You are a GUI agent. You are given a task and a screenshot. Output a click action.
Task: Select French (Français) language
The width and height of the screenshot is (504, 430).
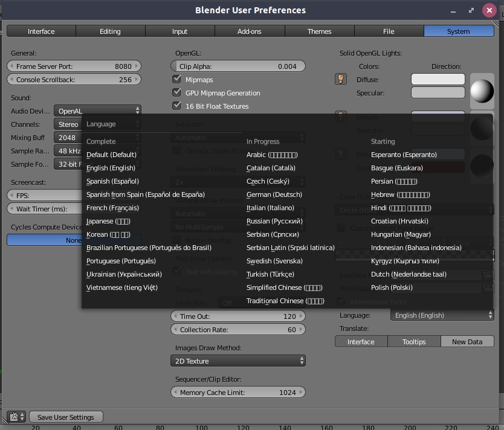[112, 208]
